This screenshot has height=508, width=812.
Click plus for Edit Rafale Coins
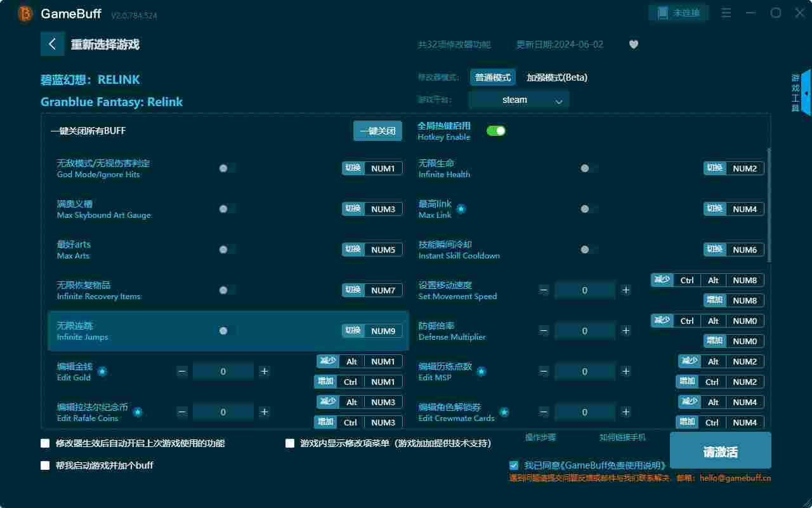(x=265, y=412)
